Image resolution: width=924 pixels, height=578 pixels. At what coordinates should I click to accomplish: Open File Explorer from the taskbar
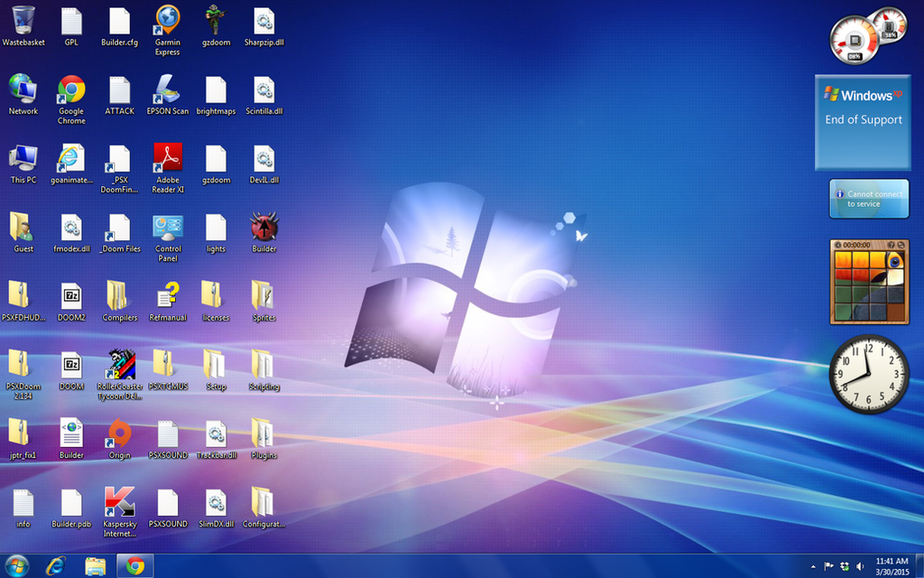[x=96, y=567]
